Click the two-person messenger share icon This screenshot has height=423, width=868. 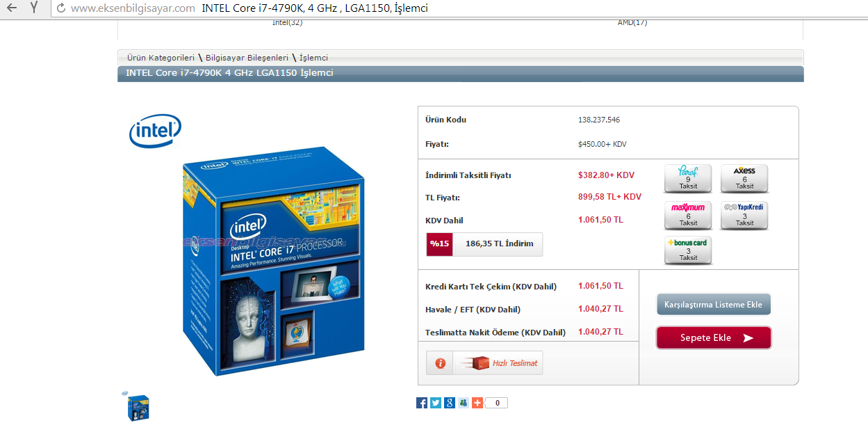pyautogui.click(x=464, y=403)
